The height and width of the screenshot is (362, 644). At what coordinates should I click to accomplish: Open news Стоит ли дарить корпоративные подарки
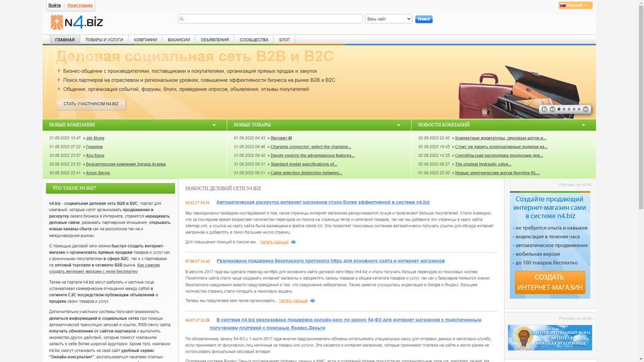pos(501,147)
